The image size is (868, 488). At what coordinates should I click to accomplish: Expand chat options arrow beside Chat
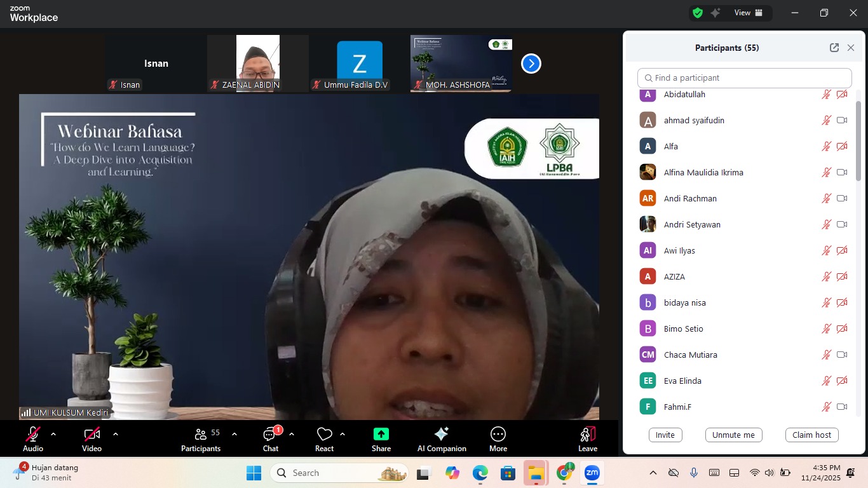point(292,434)
